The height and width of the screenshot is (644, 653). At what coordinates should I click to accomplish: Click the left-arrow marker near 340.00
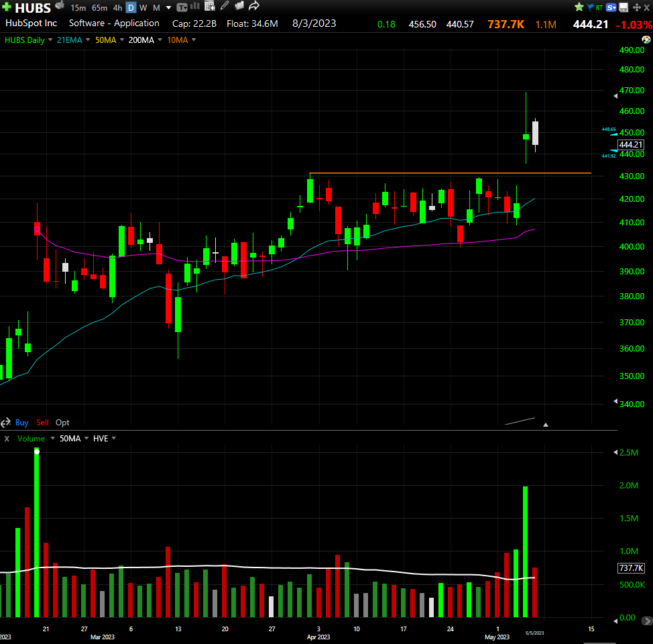(615, 401)
